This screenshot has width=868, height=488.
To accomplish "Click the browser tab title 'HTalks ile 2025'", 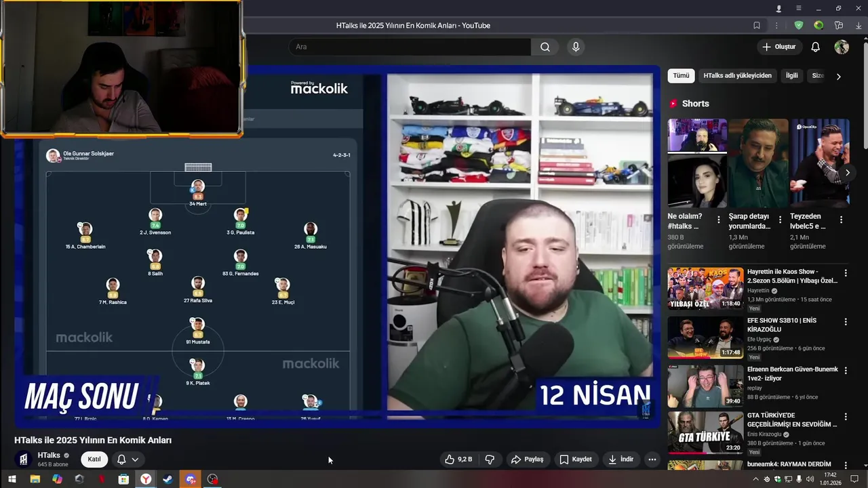I will pyautogui.click(x=413, y=26).
